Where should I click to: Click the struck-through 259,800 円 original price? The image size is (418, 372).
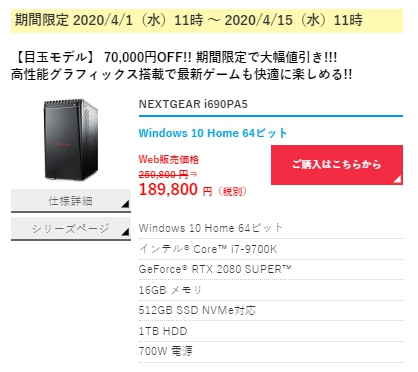coord(164,174)
